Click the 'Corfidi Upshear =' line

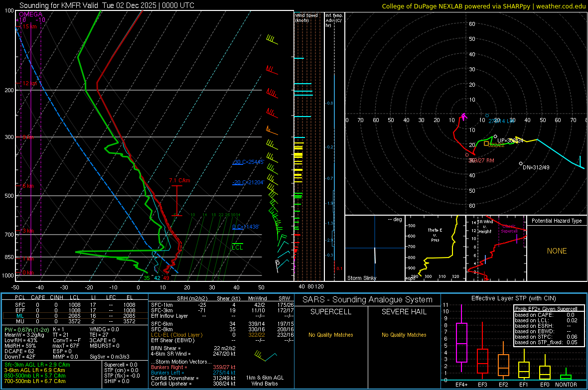tap(193, 384)
